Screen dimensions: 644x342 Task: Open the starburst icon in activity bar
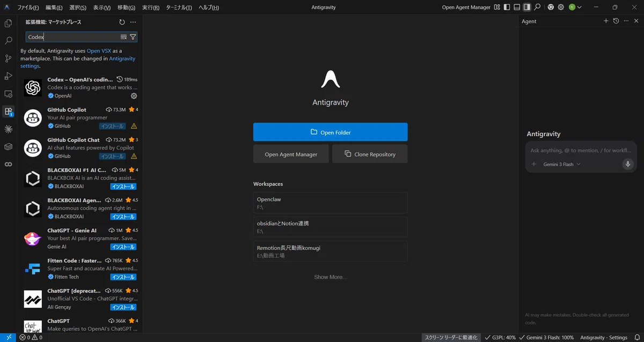(8, 129)
